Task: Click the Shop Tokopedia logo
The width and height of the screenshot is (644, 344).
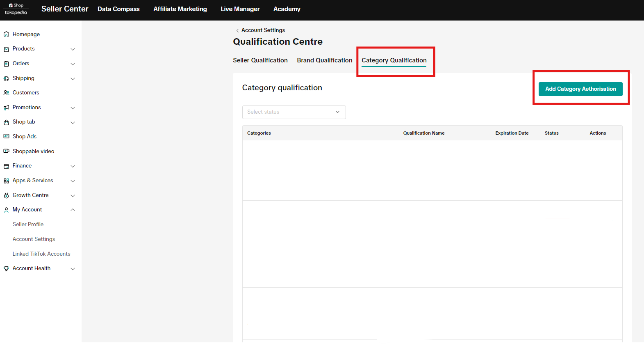Action: pos(16,9)
